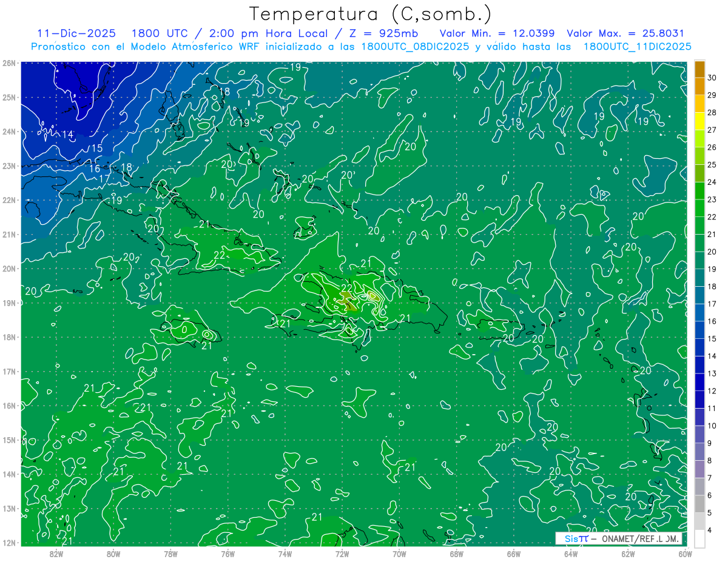Click the '78W' longitude axis label
Image resolution: width=728 pixels, height=562 pixels.
point(170,553)
